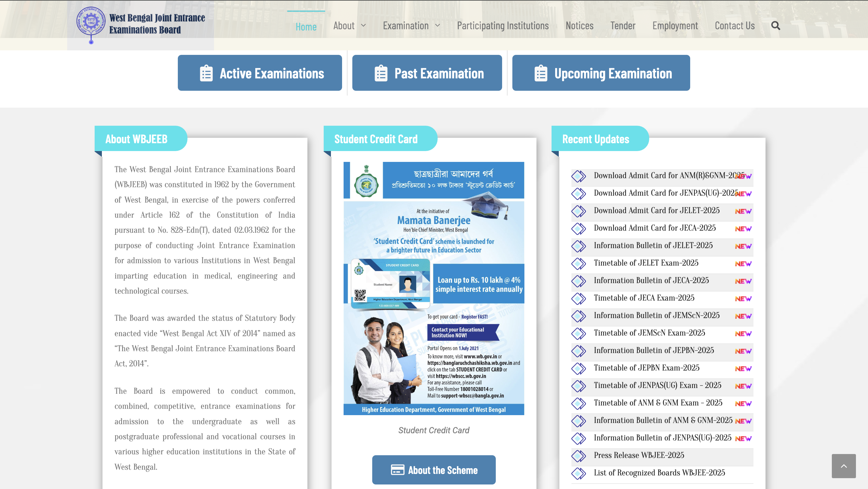
Task: Open the Contact Us page
Action: coord(734,26)
